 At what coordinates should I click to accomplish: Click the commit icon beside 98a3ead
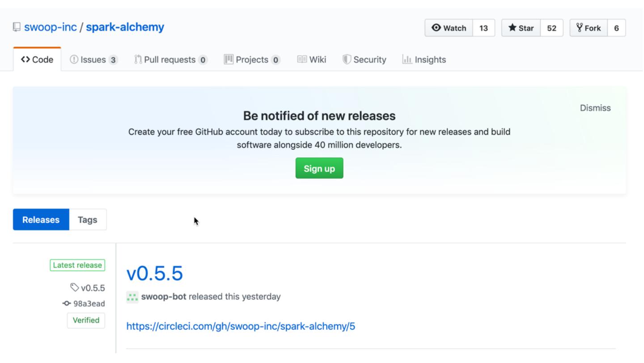tap(67, 304)
